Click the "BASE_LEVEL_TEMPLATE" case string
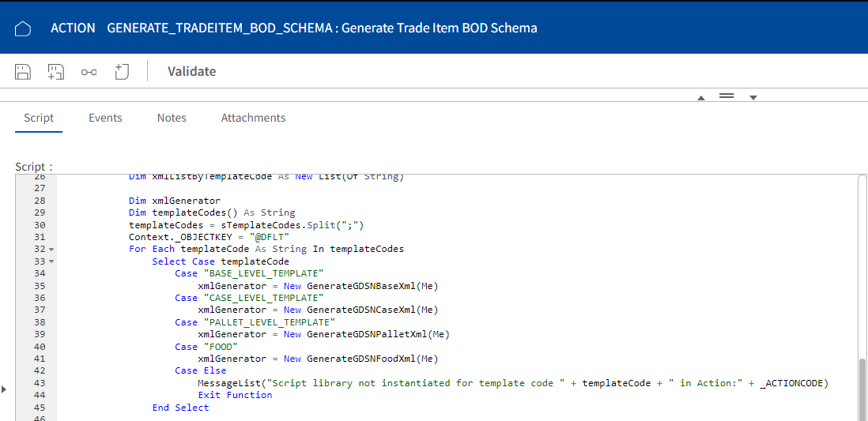868x421 pixels. coord(263,273)
